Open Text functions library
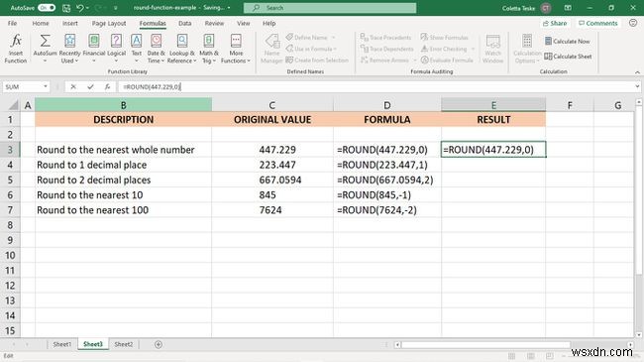 point(137,49)
